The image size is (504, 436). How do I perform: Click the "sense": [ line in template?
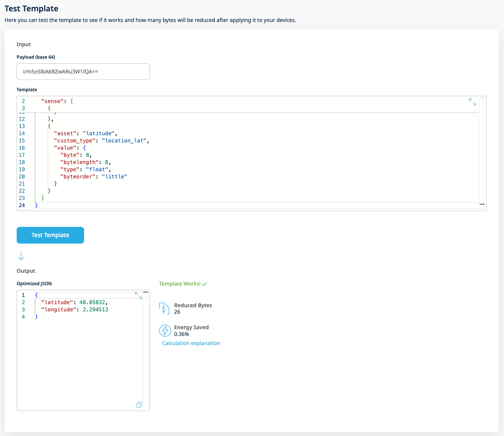[x=57, y=101]
